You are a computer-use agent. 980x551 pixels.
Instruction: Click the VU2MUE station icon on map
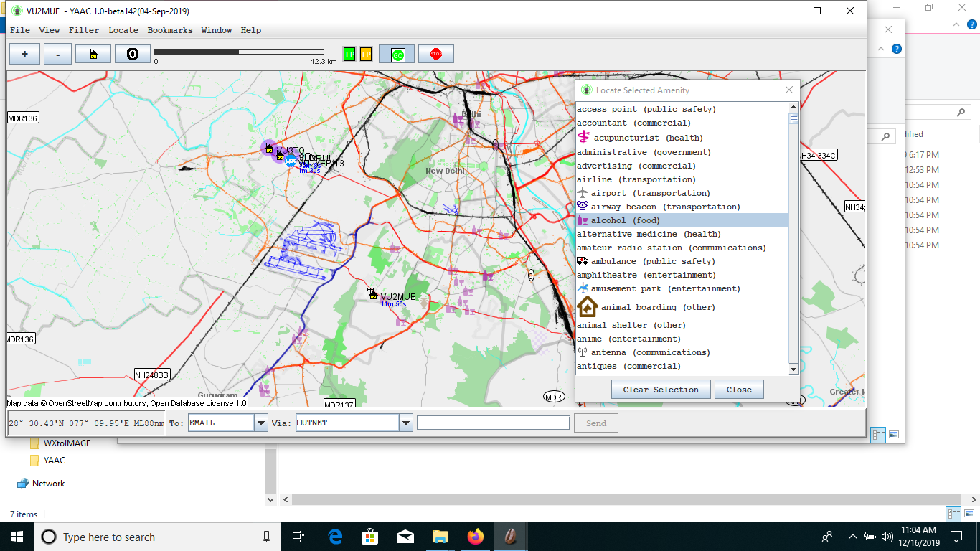372,294
